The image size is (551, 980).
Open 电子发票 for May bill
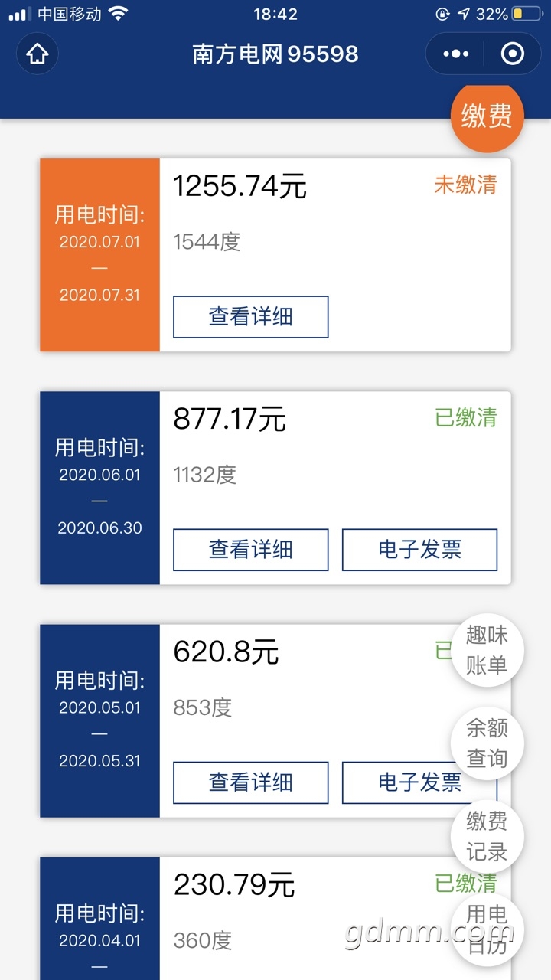[x=419, y=782]
